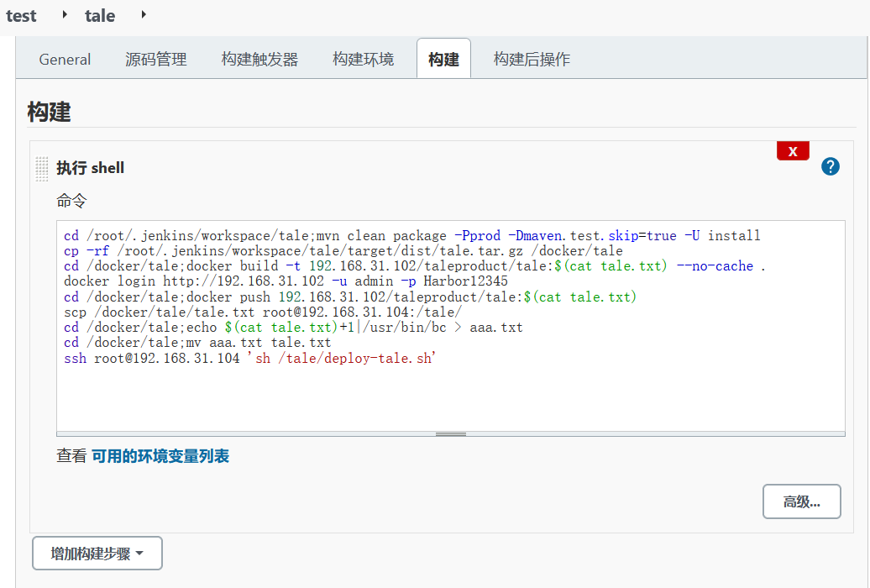This screenshot has height=588, width=870.
Task: Delete the 执行 shell build step with red X
Action: pos(793,151)
